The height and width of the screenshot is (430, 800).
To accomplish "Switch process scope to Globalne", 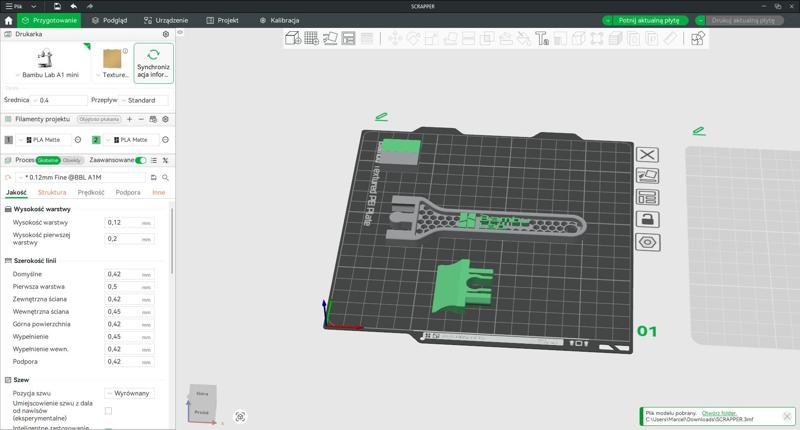I will pos(48,160).
